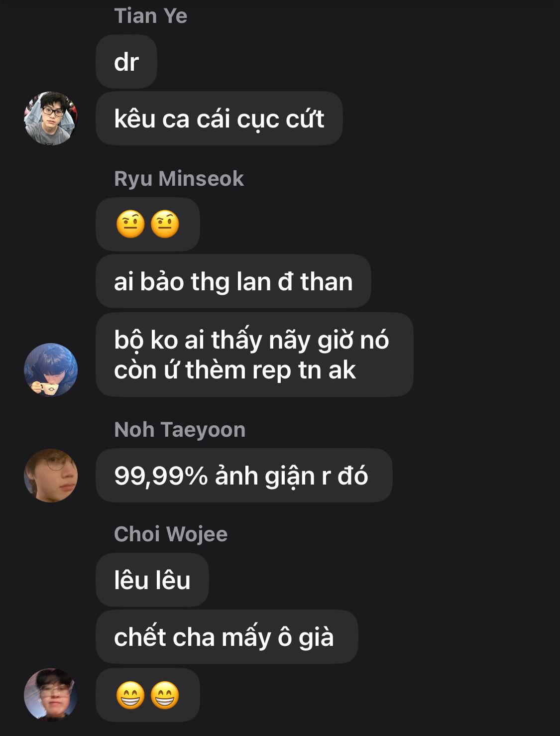Screen dimensions: 560x736
Task: Click the sender name Ryu Minseok
Action: coord(179,179)
